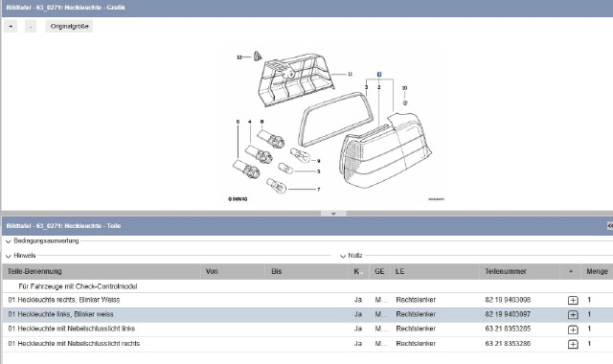The width and height of the screenshot is (613, 364).
Task: Zoom out the graphic with minus button
Action: point(31,26)
